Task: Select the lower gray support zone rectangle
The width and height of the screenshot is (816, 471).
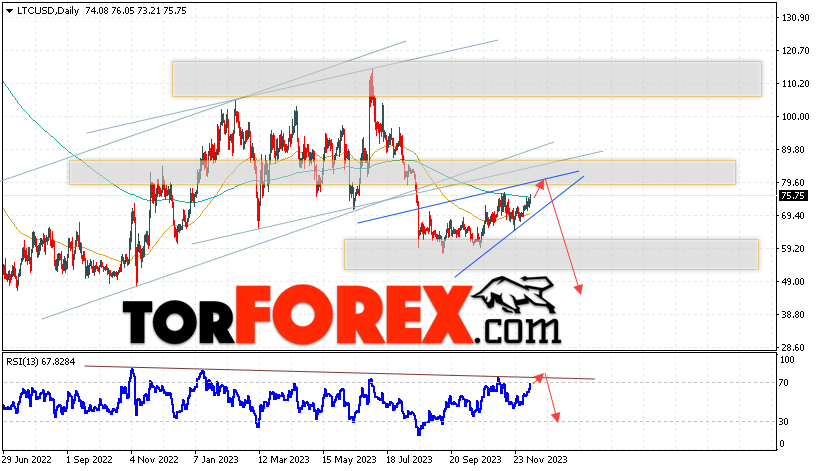Action: click(x=551, y=254)
